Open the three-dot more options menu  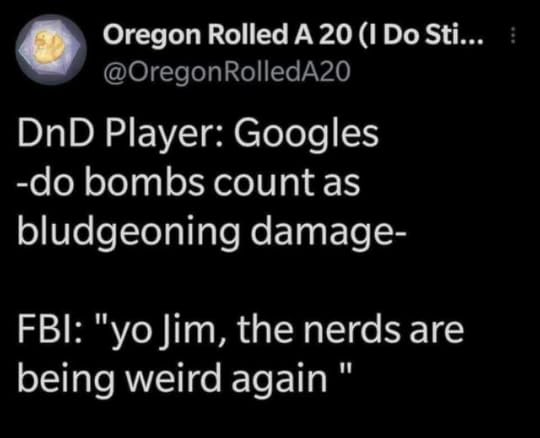pyautogui.click(x=513, y=35)
